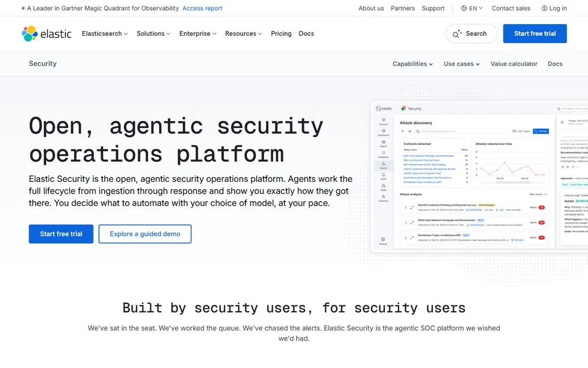The image size is (588, 368).
Task: Open the Pricing page
Action: point(281,34)
